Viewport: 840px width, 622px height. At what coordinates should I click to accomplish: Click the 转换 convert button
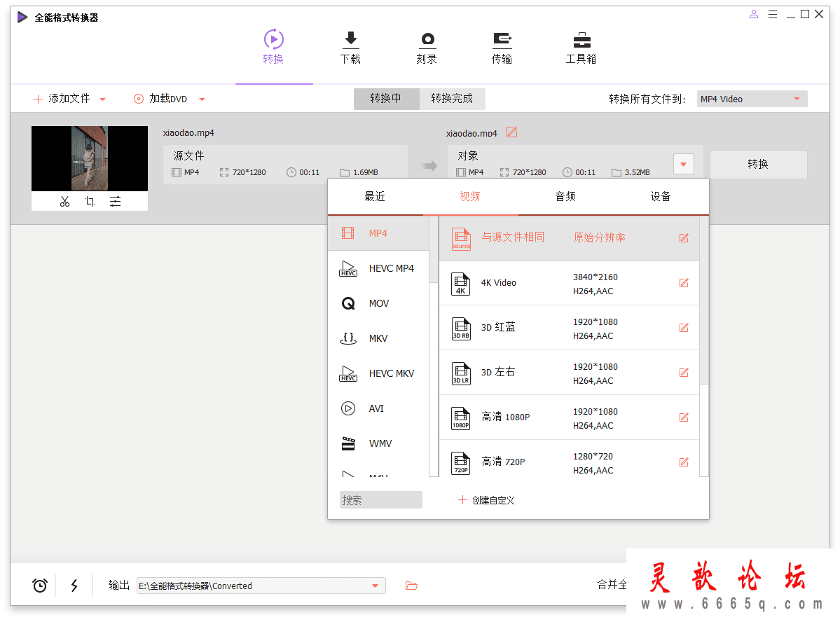coord(758,165)
